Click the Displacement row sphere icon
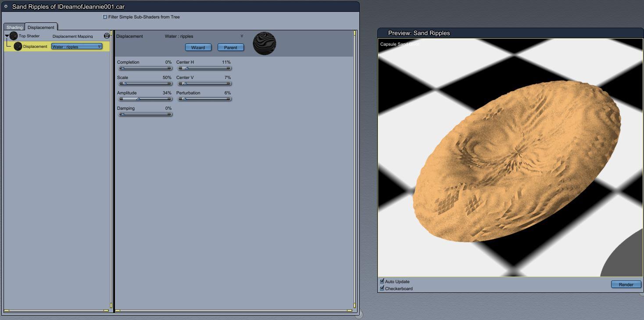Viewport: 644px width, 320px height. coord(18,46)
